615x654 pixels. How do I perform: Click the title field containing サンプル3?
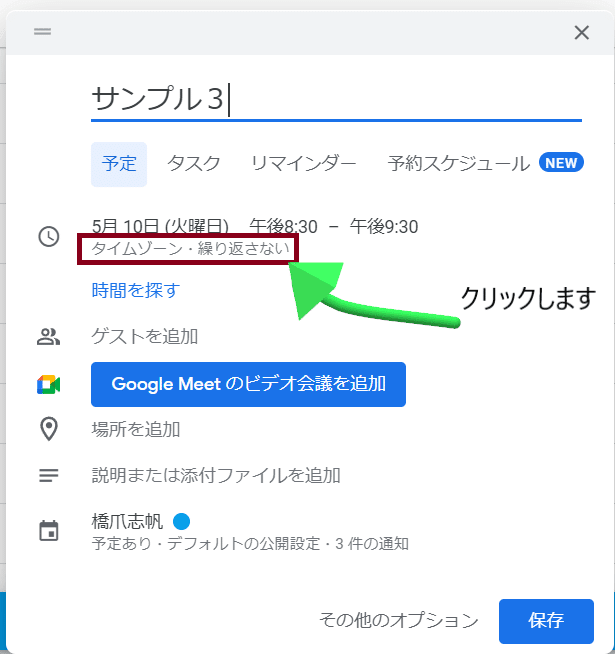[x=336, y=99]
